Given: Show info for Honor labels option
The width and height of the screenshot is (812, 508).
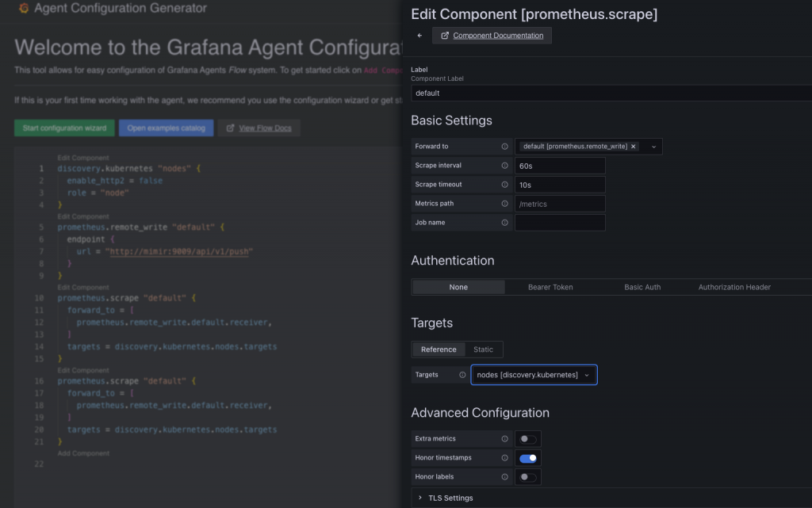Looking at the screenshot, I should pos(504,477).
